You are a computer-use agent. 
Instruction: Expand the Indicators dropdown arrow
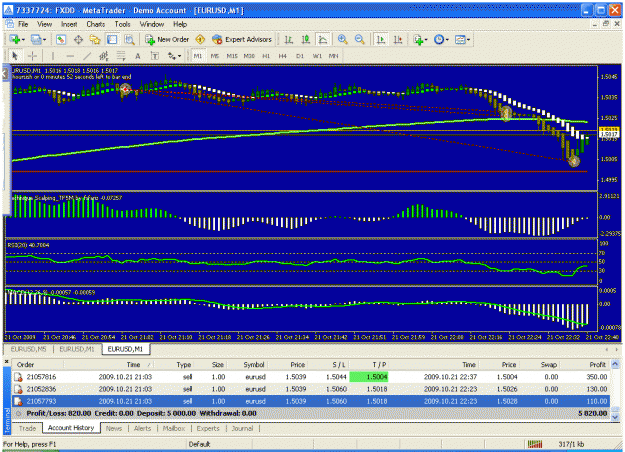click(426, 39)
